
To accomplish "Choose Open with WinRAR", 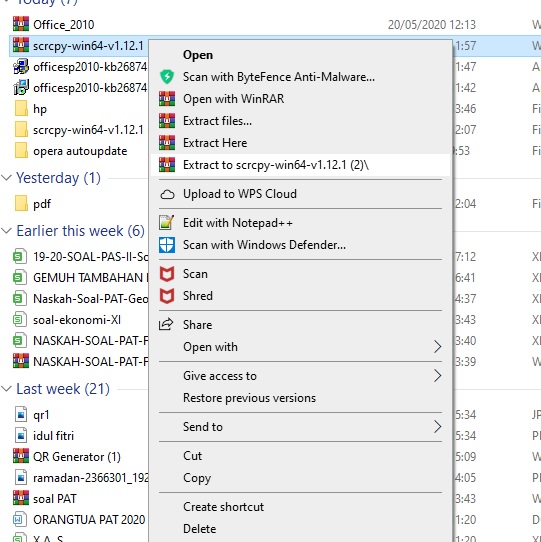I will click(x=300, y=99).
